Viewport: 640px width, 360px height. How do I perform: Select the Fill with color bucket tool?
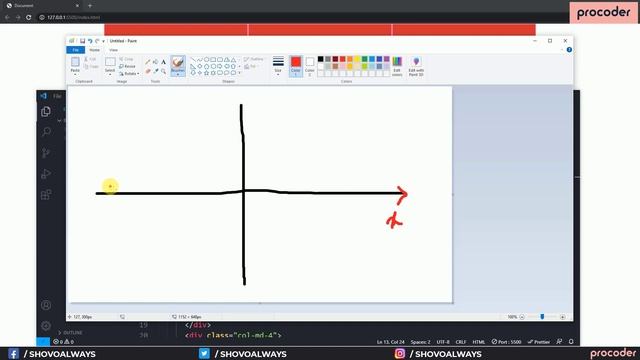tap(156, 62)
